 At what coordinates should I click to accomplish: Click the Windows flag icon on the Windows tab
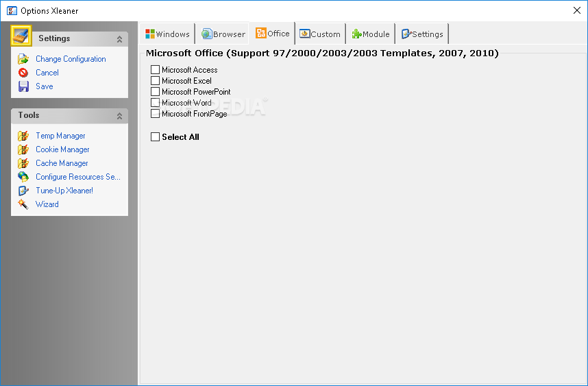click(x=150, y=34)
